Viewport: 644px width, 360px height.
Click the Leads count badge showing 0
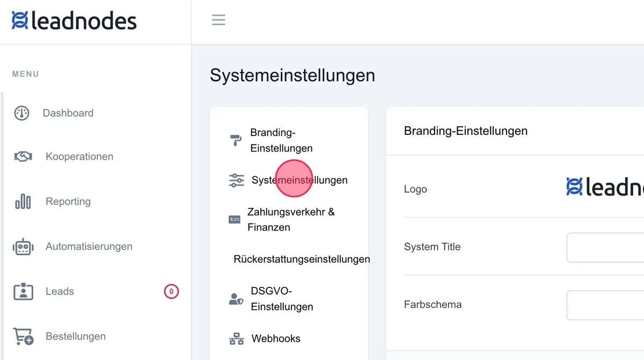(x=171, y=292)
